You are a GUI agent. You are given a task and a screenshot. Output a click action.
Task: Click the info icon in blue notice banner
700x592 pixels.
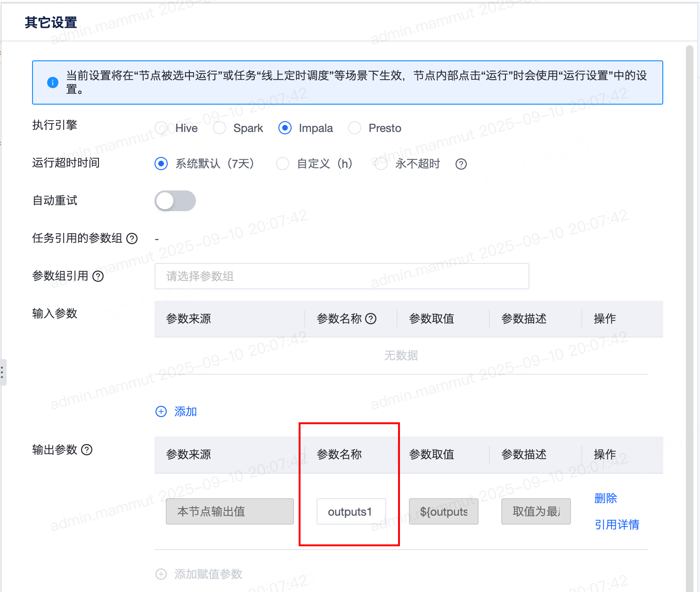pyautogui.click(x=53, y=82)
